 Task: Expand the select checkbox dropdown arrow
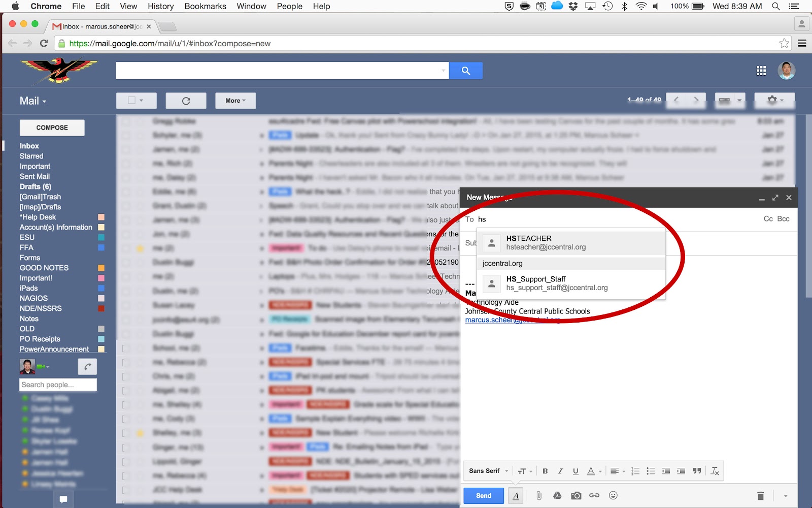click(141, 101)
